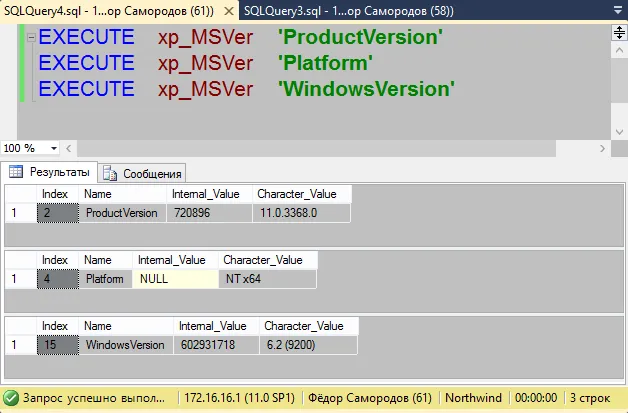Click the Character_Value column header in first grid
Image resolution: width=628 pixels, height=413 pixels.
coord(297,194)
